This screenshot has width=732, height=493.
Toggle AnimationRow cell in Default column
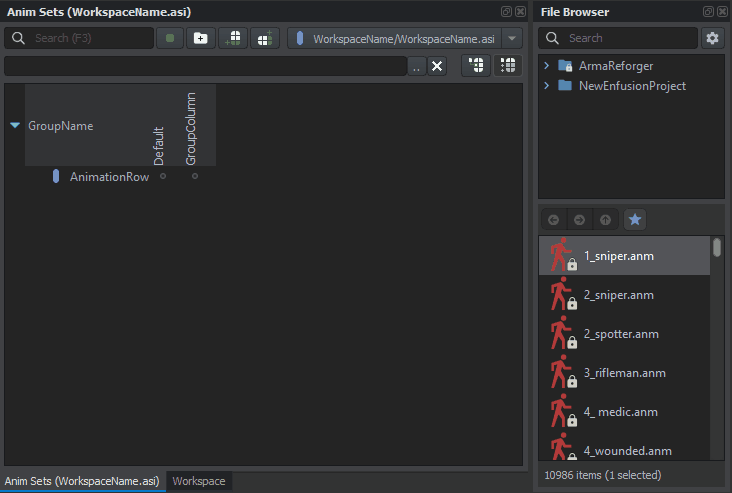click(163, 176)
